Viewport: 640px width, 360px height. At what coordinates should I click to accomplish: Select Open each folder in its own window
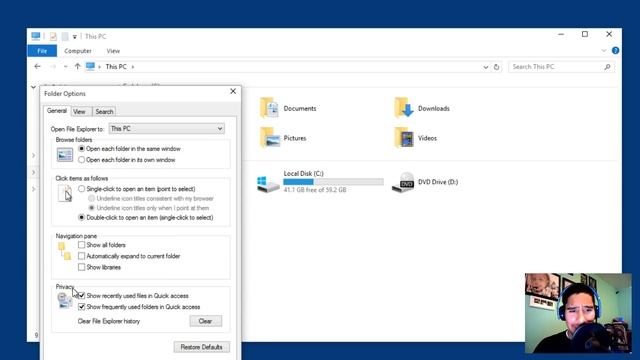click(x=81, y=160)
